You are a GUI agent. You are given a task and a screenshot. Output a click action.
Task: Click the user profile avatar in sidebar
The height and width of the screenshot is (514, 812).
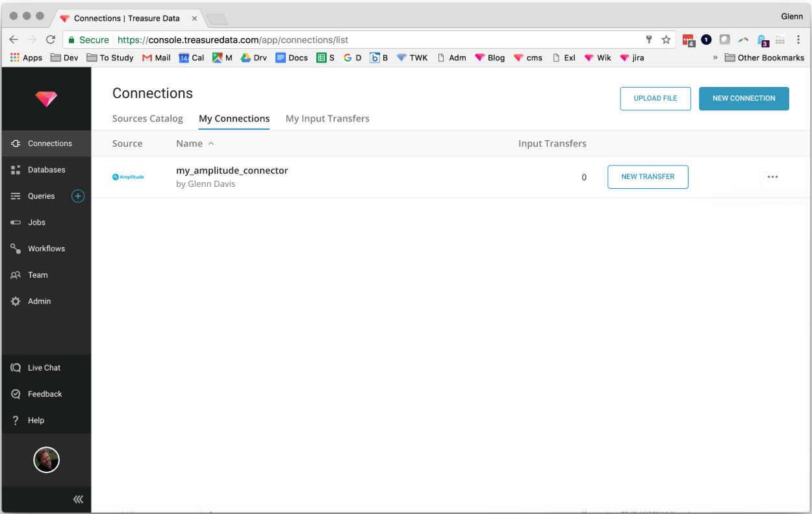pos(46,460)
